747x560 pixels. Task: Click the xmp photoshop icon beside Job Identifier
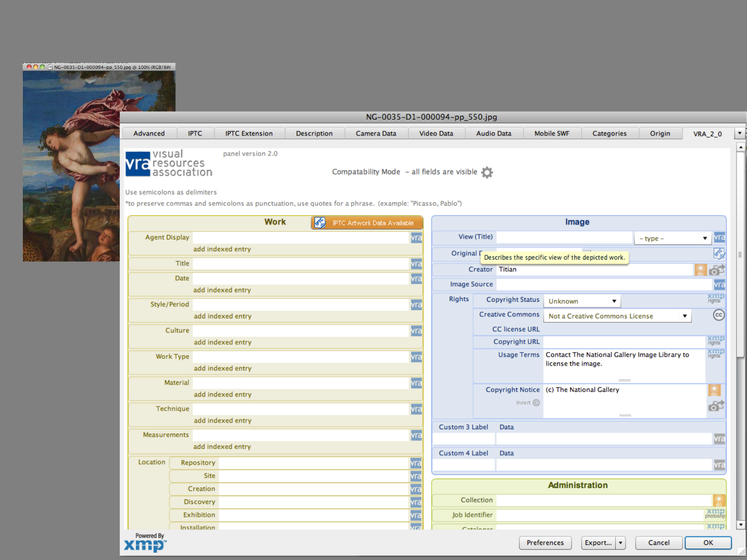(715, 513)
